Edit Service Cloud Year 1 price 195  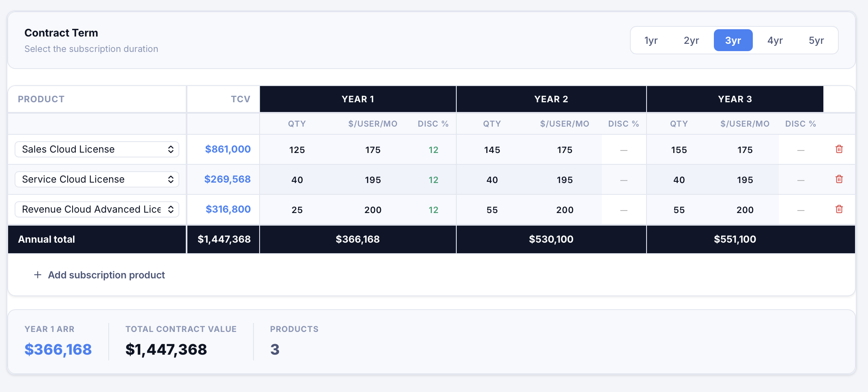pos(373,180)
